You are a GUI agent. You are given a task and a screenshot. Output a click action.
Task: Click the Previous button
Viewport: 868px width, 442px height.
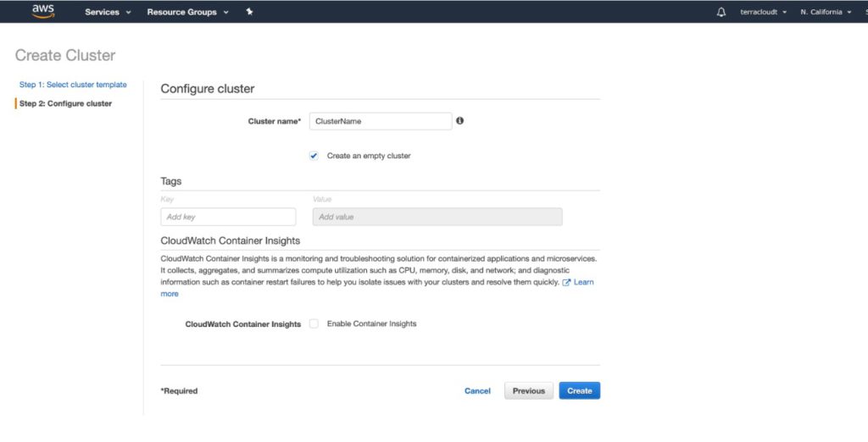pyautogui.click(x=529, y=390)
